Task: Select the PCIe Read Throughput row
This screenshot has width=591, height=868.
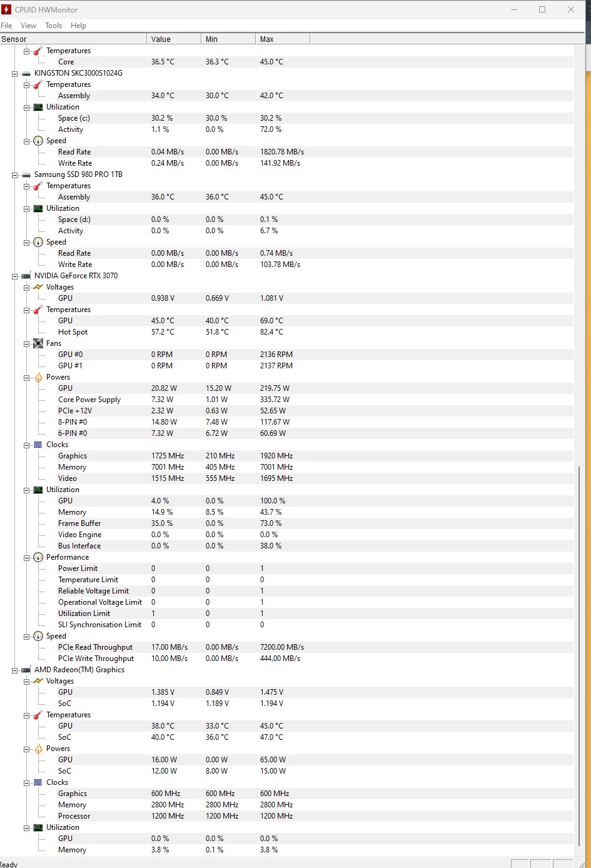Action: [286, 647]
